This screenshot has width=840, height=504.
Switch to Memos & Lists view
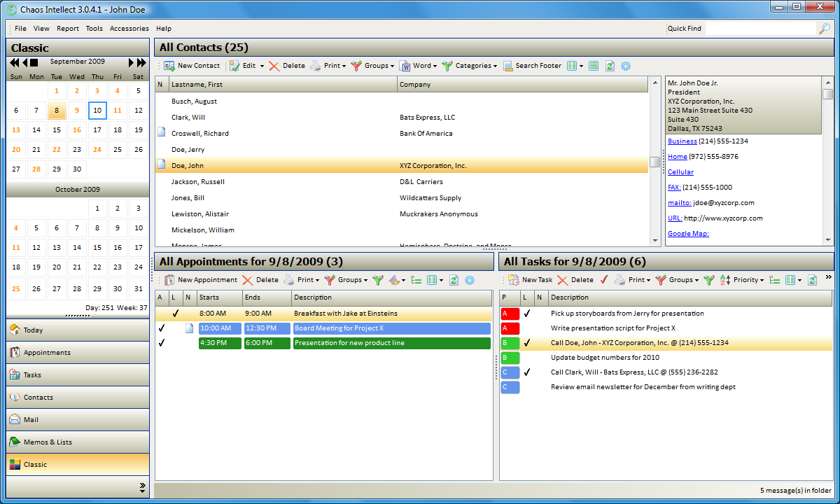(x=78, y=442)
